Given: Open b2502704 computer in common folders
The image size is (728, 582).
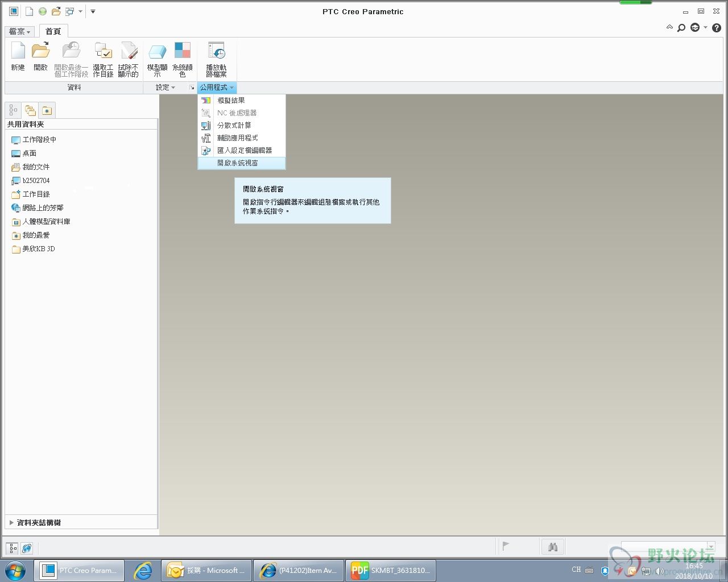Looking at the screenshot, I should [x=31, y=180].
